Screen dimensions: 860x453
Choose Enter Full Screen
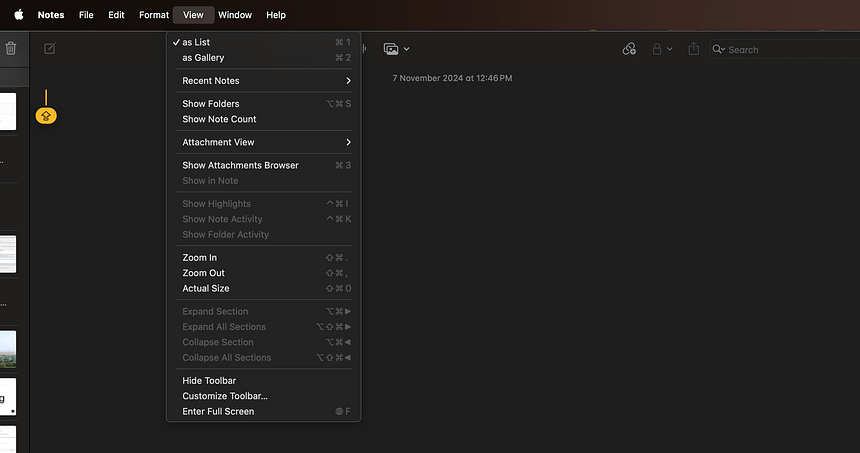point(263,411)
